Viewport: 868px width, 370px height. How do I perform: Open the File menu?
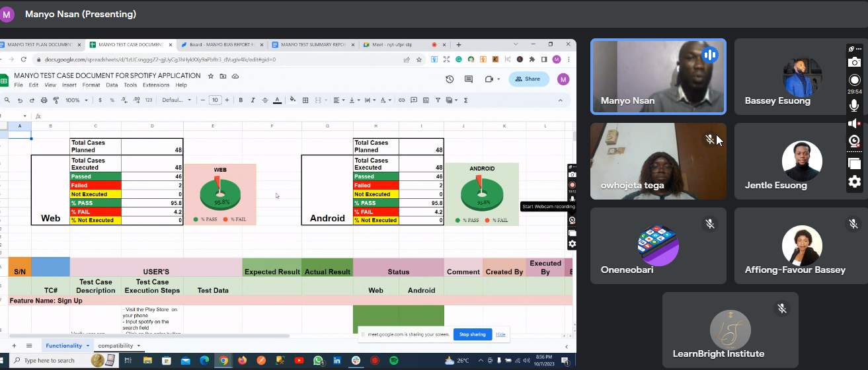[19, 85]
